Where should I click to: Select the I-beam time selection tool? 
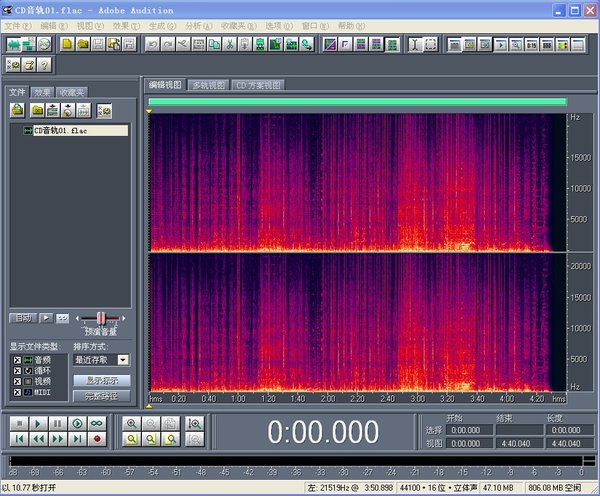tap(415, 45)
